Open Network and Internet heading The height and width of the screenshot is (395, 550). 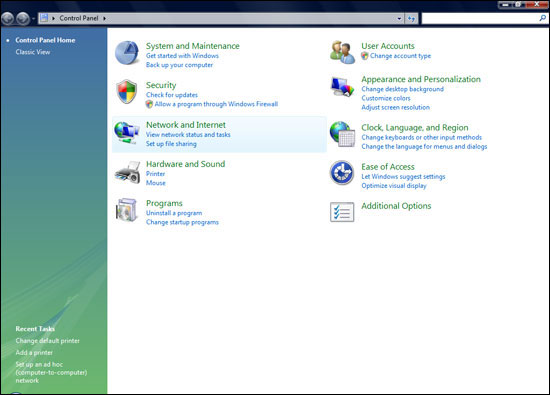point(186,125)
